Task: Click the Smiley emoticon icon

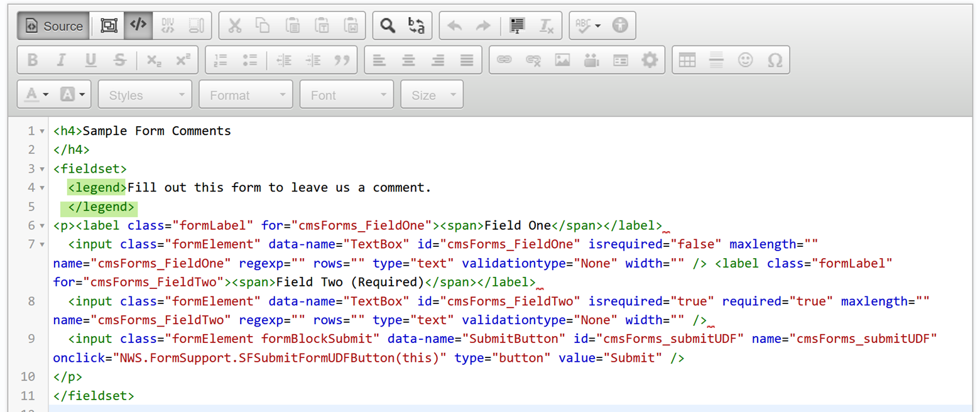Action: [746, 60]
